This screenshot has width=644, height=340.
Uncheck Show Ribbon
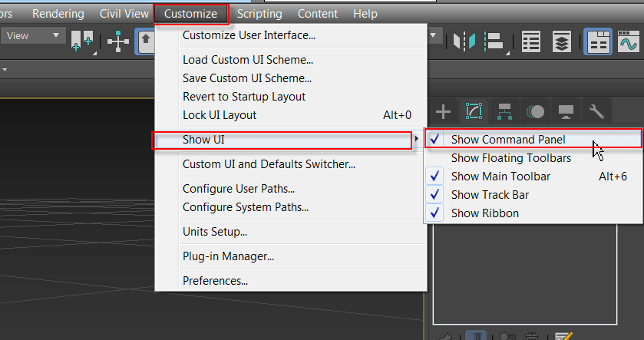pyautogui.click(x=533, y=213)
